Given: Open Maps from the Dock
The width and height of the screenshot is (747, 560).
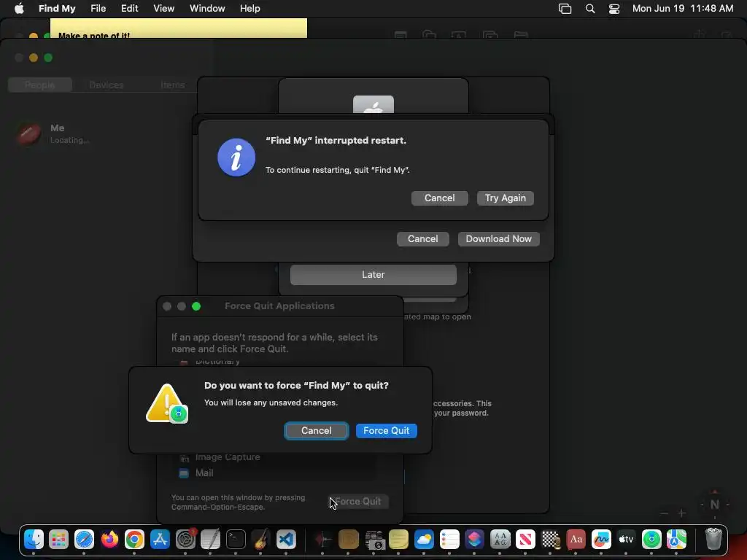Looking at the screenshot, I should 676,540.
